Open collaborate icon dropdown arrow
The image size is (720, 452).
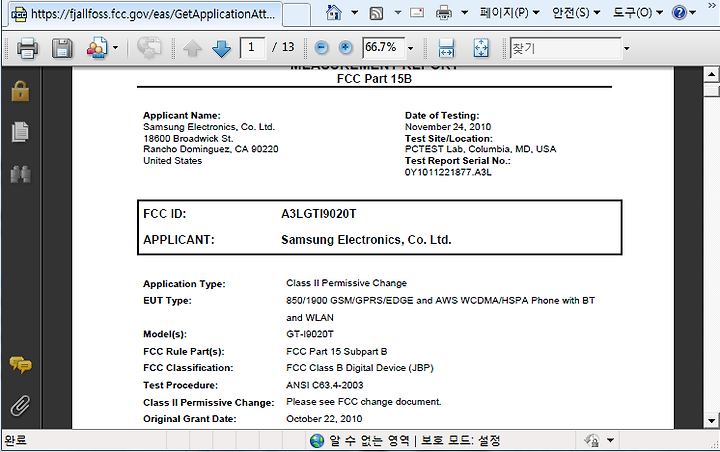(x=115, y=48)
